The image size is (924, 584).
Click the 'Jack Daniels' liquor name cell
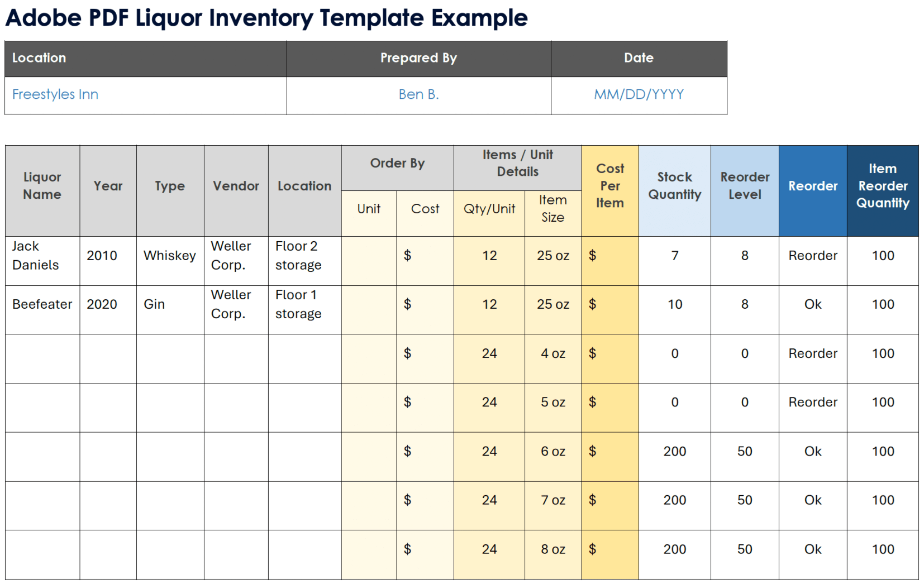coord(42,261)
